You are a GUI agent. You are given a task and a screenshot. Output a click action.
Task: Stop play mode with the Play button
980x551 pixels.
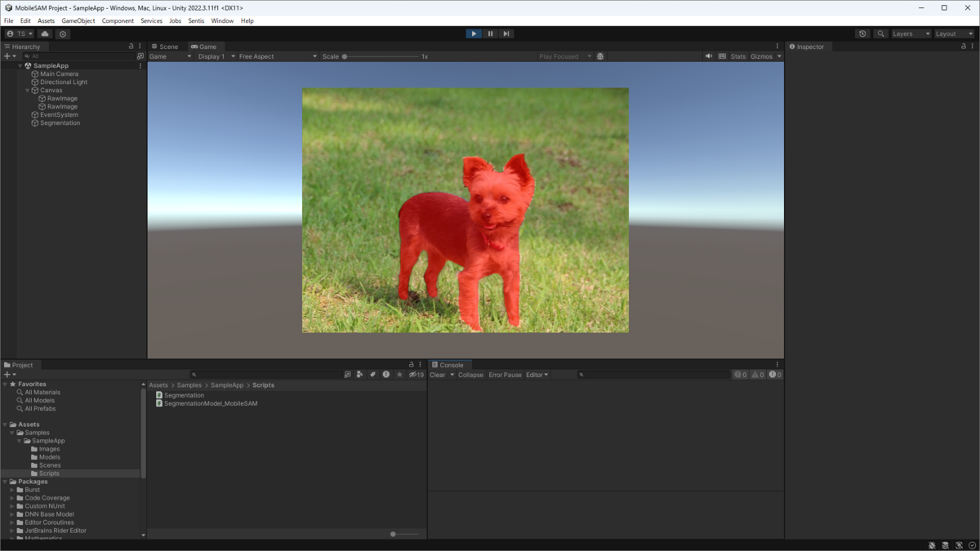pyautogui.click(x=474, y=33)
